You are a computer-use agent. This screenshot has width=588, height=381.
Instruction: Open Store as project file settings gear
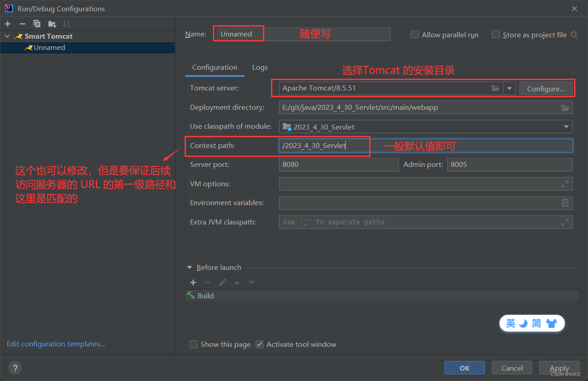coord(574,34)
